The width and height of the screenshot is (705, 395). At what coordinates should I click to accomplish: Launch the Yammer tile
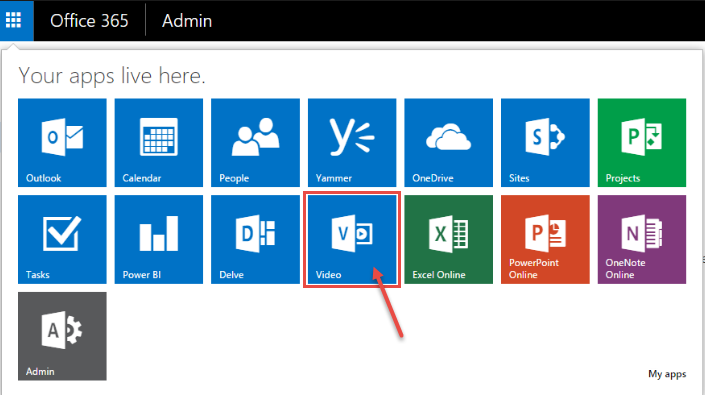point(352,142)
